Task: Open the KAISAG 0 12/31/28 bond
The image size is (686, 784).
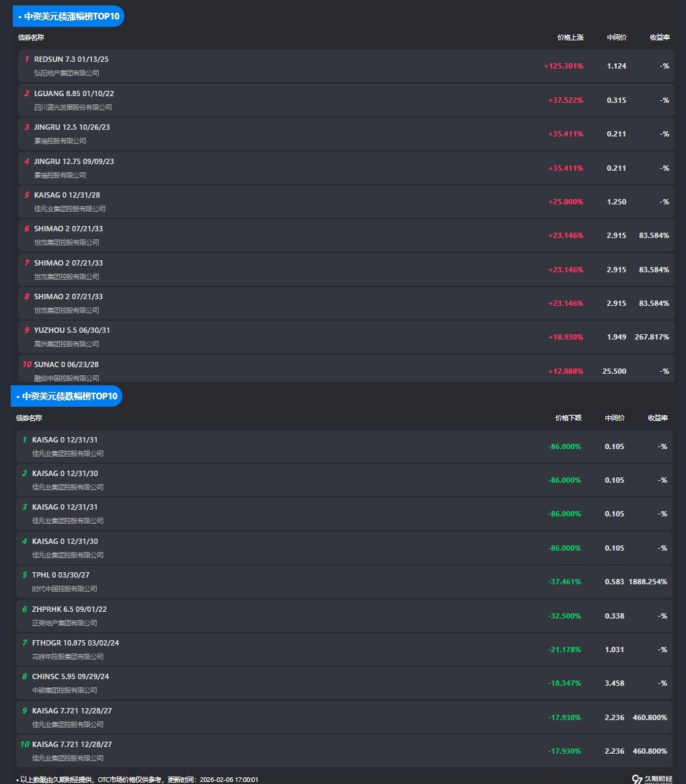Action: (67, 195)
